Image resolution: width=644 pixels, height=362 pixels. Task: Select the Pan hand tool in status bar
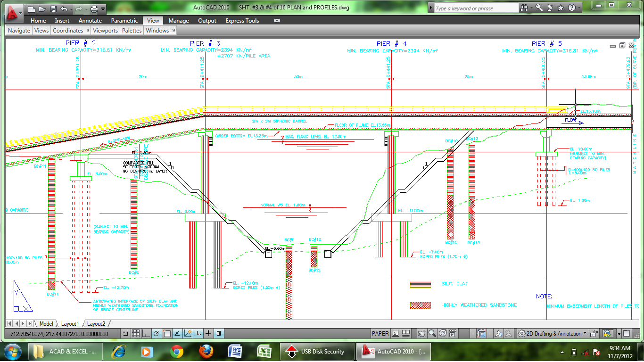pyautogui.click(x=422, y=334)
